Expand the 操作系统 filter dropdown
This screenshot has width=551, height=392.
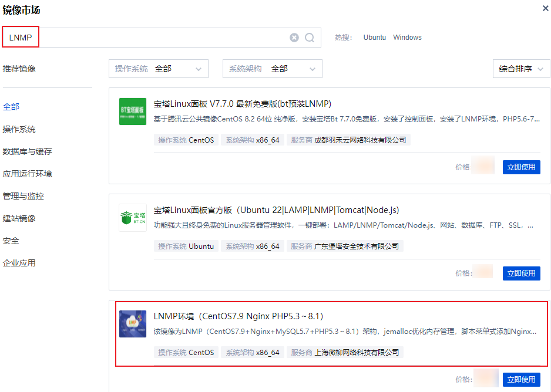click(159, 69)
